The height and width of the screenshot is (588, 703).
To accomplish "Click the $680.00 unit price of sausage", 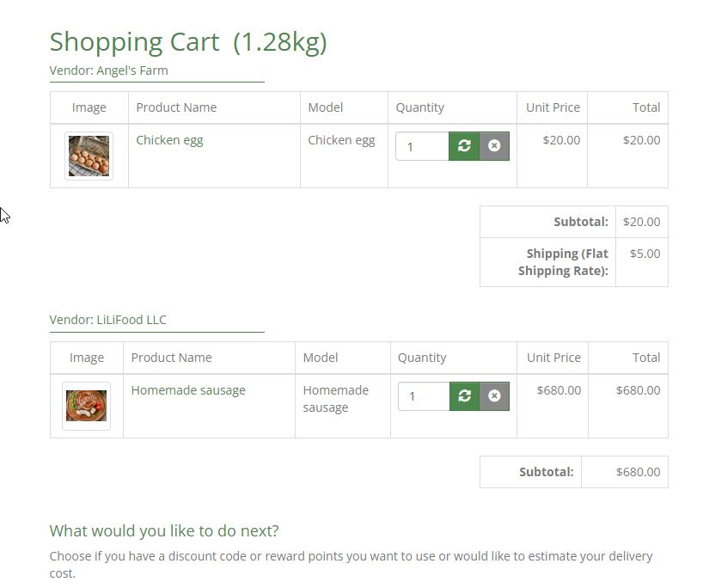I will pos(559,390).
